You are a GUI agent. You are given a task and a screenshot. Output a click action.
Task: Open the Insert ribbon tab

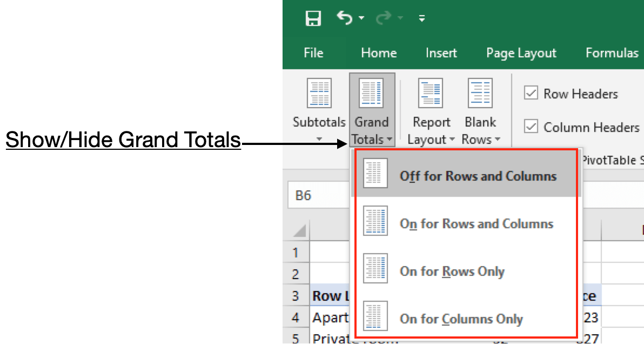(x=441, y=53)
